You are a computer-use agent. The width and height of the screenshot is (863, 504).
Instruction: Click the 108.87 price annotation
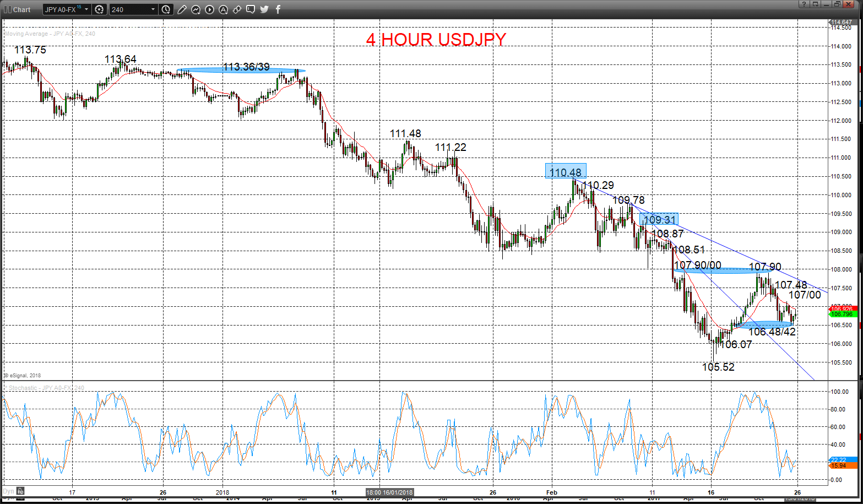point(667,234)
